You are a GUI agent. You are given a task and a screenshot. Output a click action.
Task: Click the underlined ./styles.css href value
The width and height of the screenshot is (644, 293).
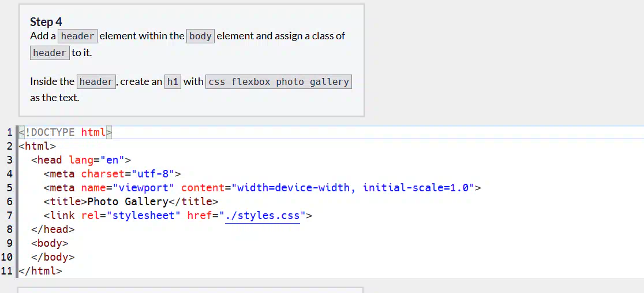(x=263, y=216)
